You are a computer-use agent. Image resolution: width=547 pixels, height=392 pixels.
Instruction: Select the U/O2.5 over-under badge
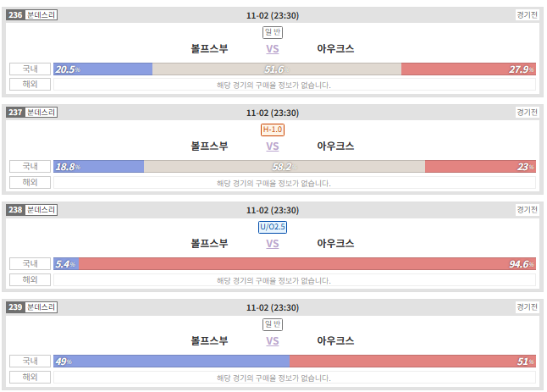coord(273,227)
